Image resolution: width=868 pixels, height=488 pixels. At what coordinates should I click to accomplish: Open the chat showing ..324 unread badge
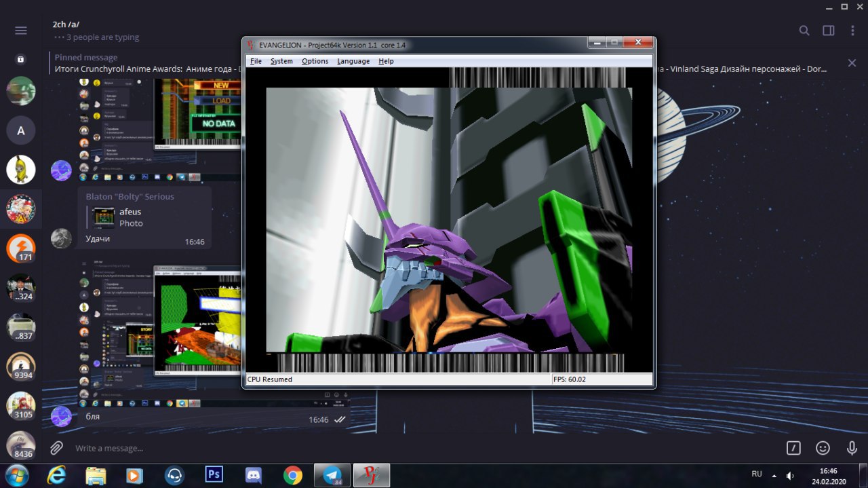tap(21, 288)
